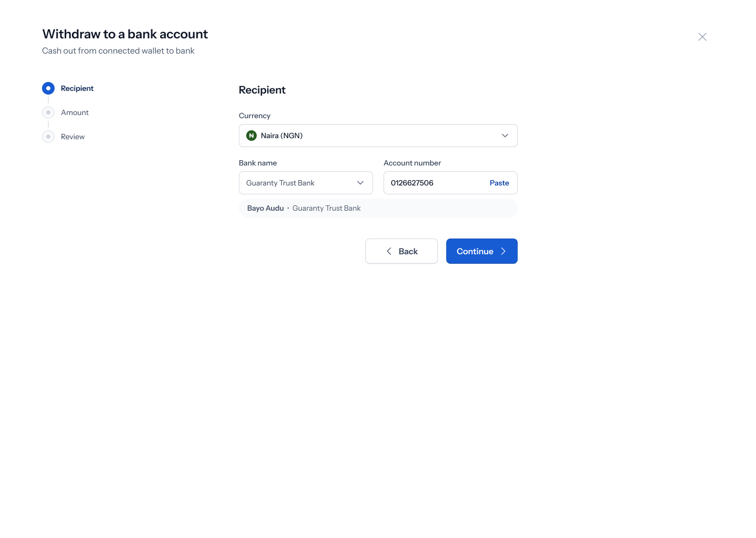Click the 'Withdraw to a bank account' heading
Viewport: 756px width, 538px height.
coord(125,34)
